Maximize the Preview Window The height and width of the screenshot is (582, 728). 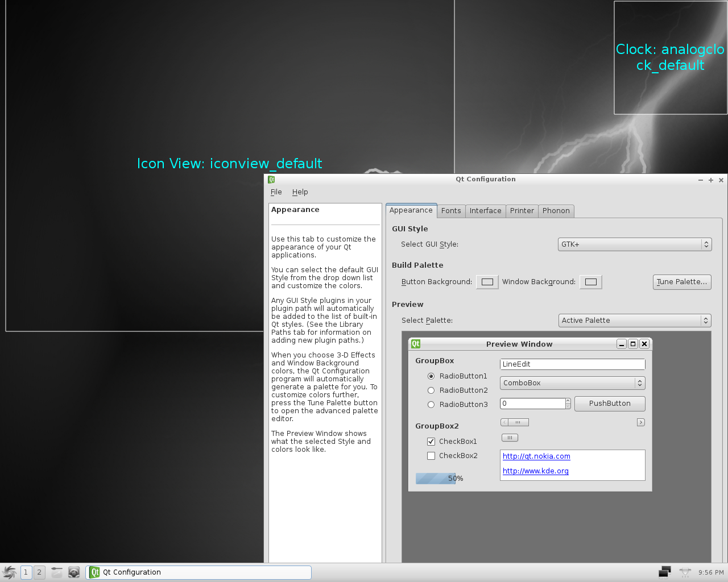point(633,344)
